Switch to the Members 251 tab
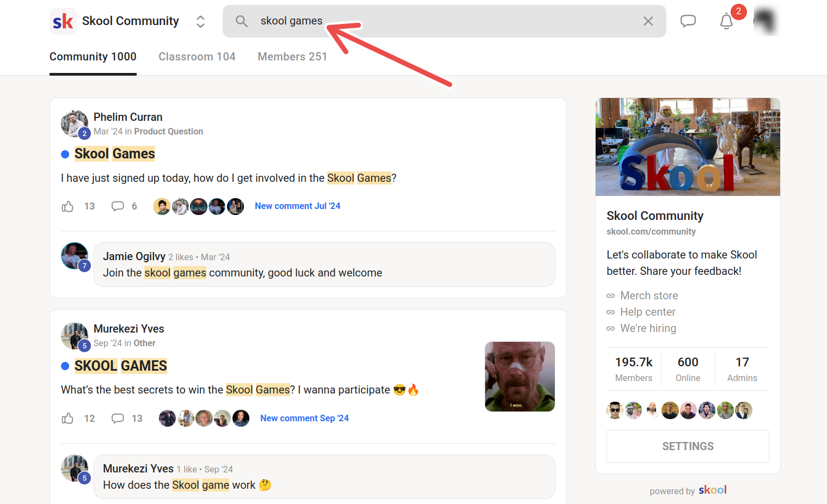This screenshot has width=827, height=504. [x=292, y=57]
